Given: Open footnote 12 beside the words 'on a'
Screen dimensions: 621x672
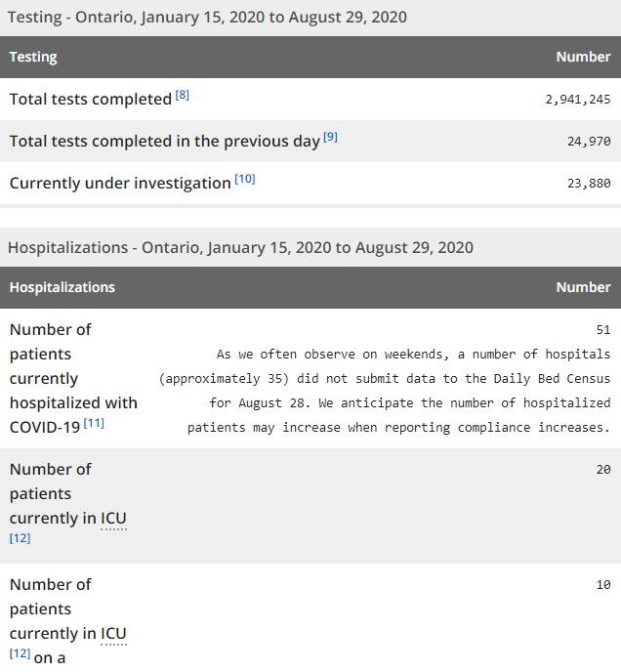Looking at the screenshot, I should 20,653.
